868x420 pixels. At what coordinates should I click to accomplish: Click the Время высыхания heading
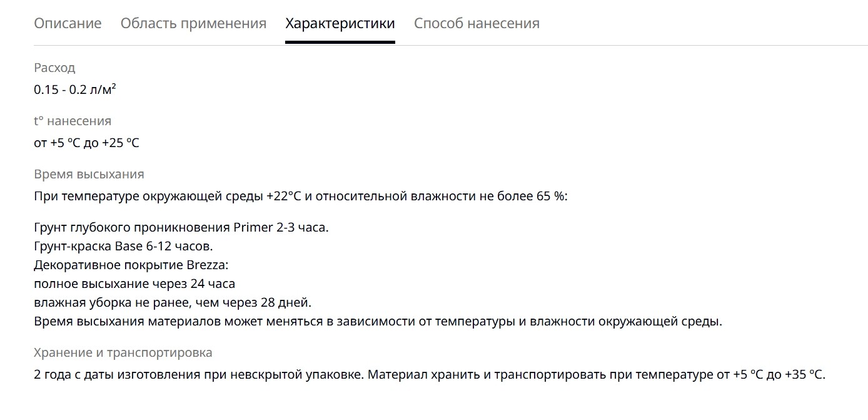pos(89,174)
